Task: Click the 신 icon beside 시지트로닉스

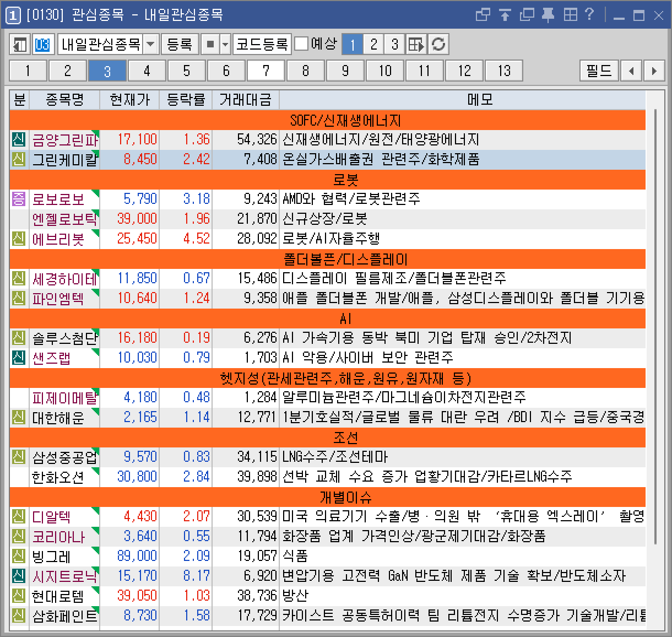Action: coord(19,576)
